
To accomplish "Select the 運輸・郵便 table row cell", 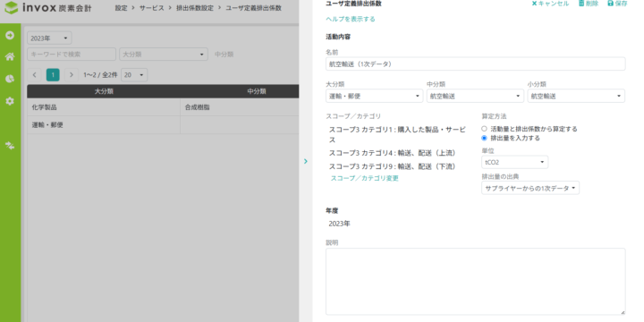I will point(104,125).
